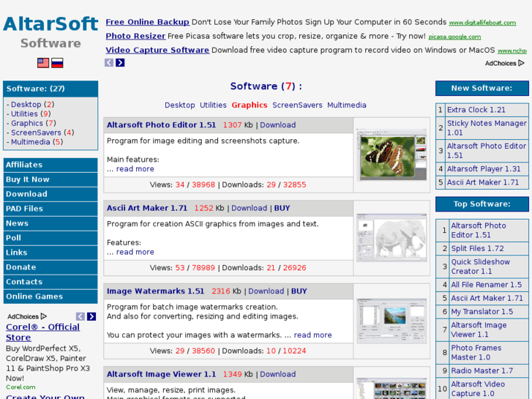Image resolution: width=532 pixels, height=399 pixels.
Task: Click the sidebar ad previous arrow
Action: [x=80, y=316]
